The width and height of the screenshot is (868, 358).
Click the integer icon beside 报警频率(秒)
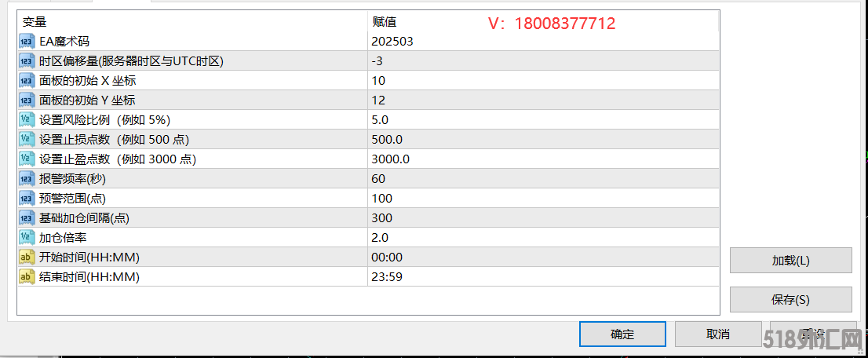(27, 178)
